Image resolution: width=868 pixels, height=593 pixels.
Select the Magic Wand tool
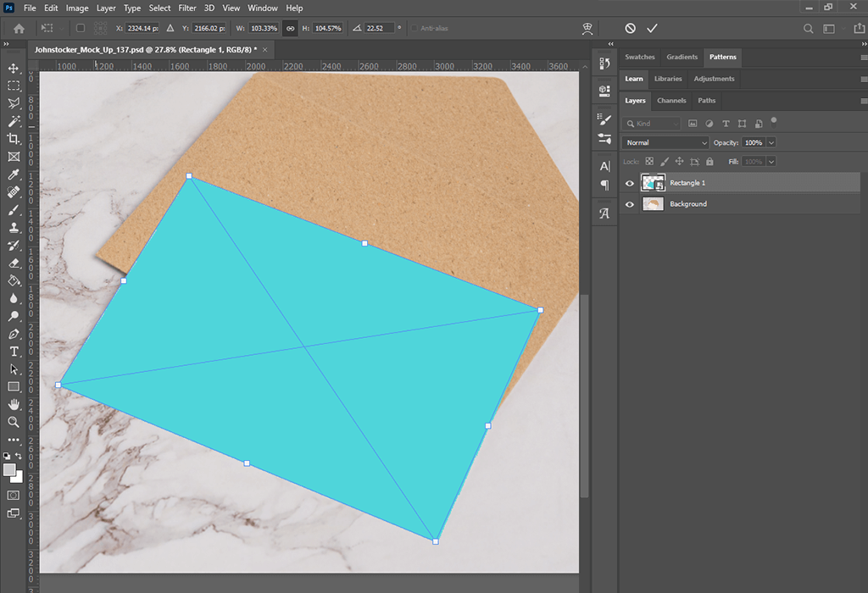(14, 121)
